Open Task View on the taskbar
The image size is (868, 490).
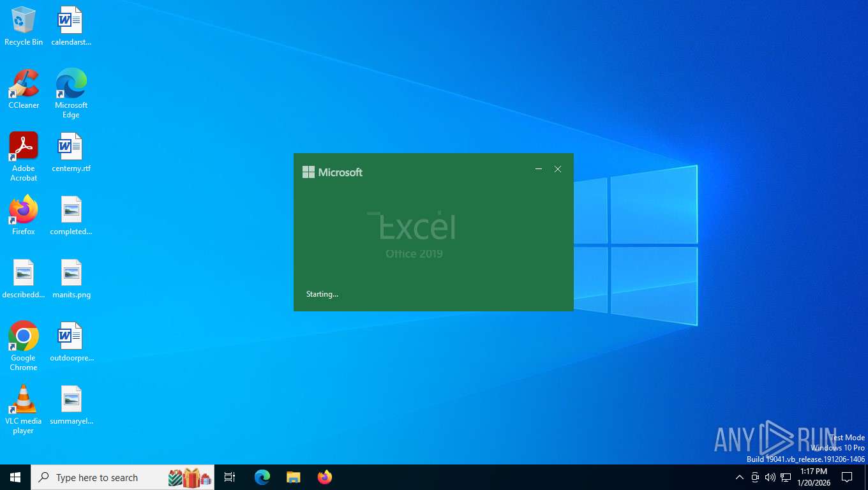point(230,477)
